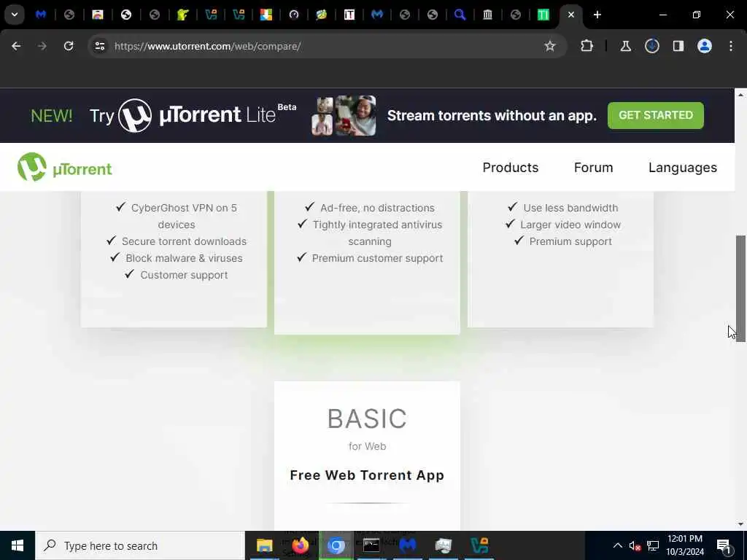This screenshot has height=560, width=747.
Task: Open the Forum link
Action: (593, 168)
